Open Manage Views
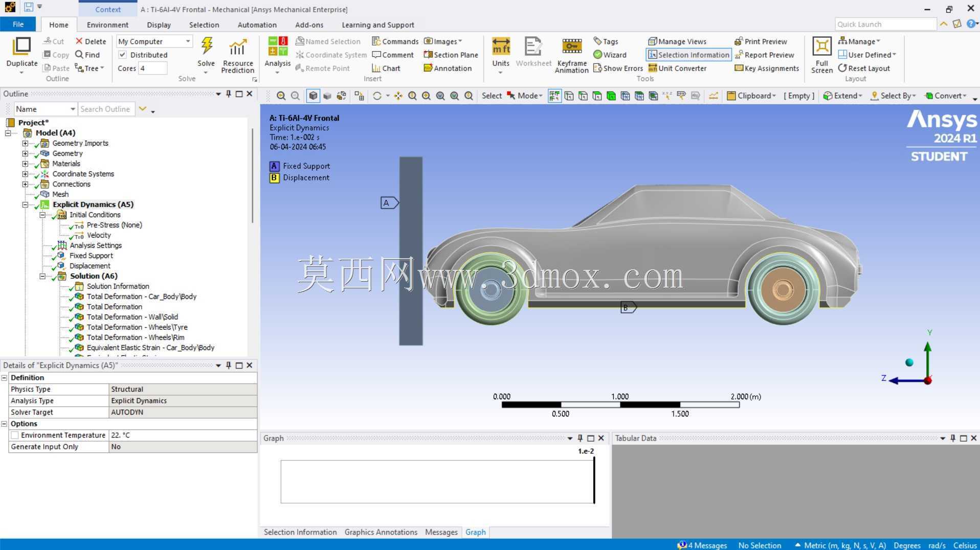The height and width of the screenshot is (550, 980). click(677, 41)
